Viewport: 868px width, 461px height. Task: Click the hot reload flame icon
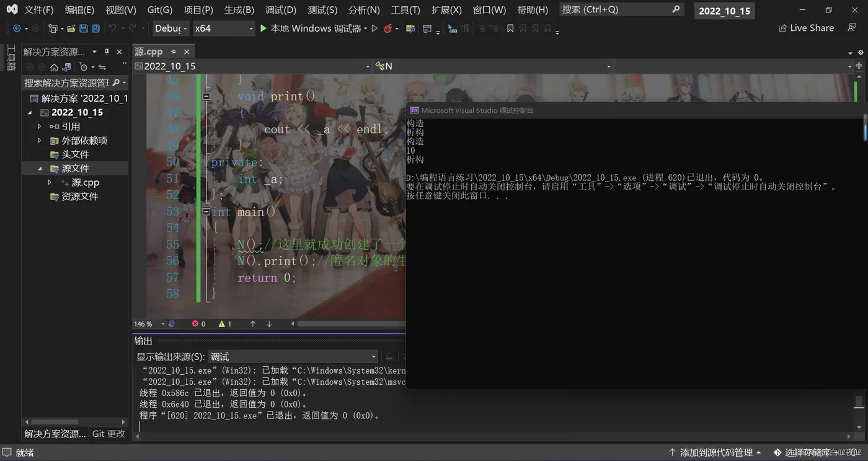(x=387, y=29)
